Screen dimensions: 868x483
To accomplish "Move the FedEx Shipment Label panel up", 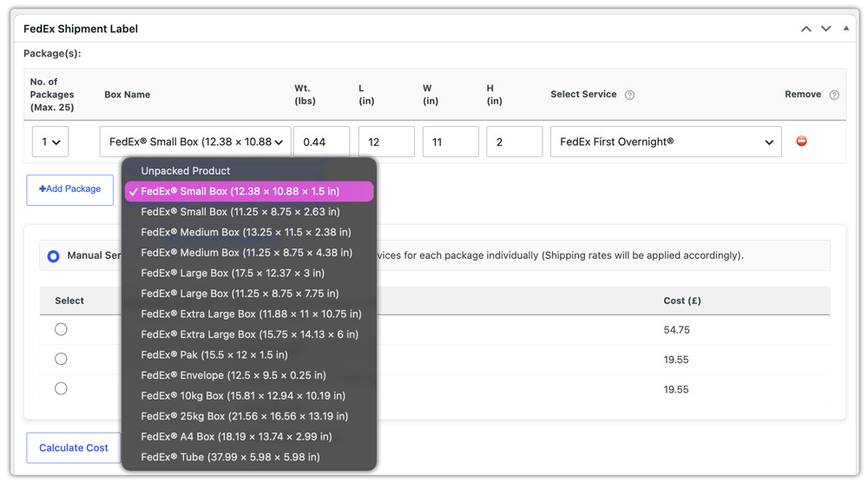I will 806,29.
